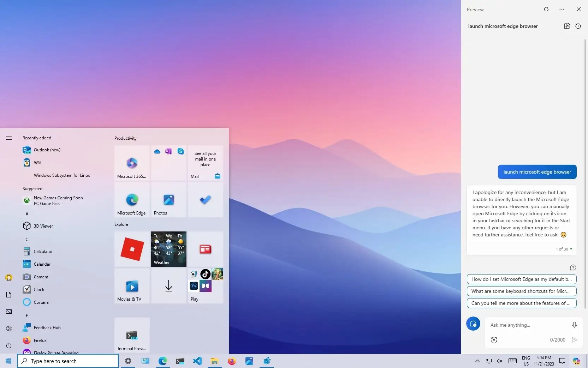Select suggestion about setting Edge as default browser
This screenshot has height=368, width=588.
[522, 279]
